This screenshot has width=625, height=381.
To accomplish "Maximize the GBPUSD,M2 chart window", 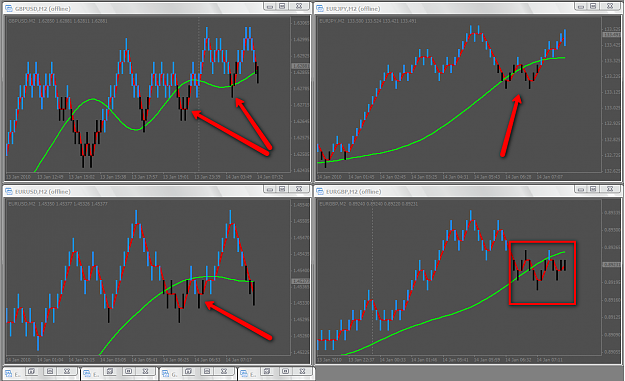I will pyautogui.click(x=282, y=6).
